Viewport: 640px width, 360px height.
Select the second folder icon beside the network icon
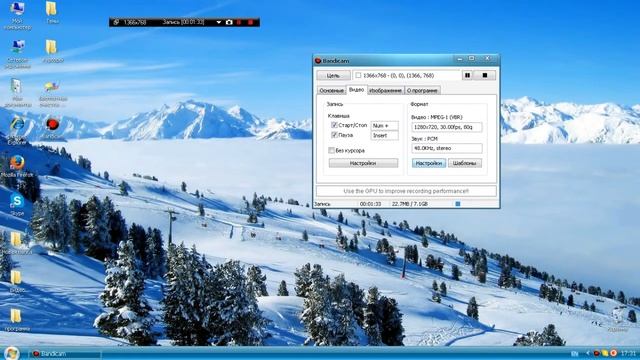[52, 51]
